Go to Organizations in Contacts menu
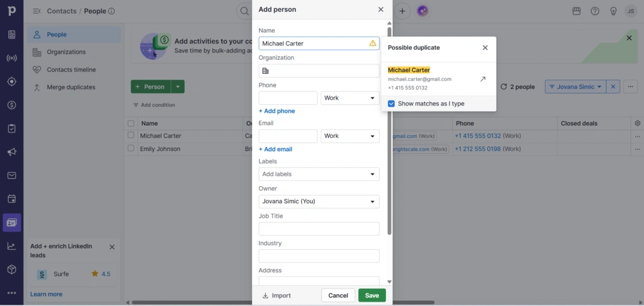The width and height of the screenshot is (644, 306). 74,52
